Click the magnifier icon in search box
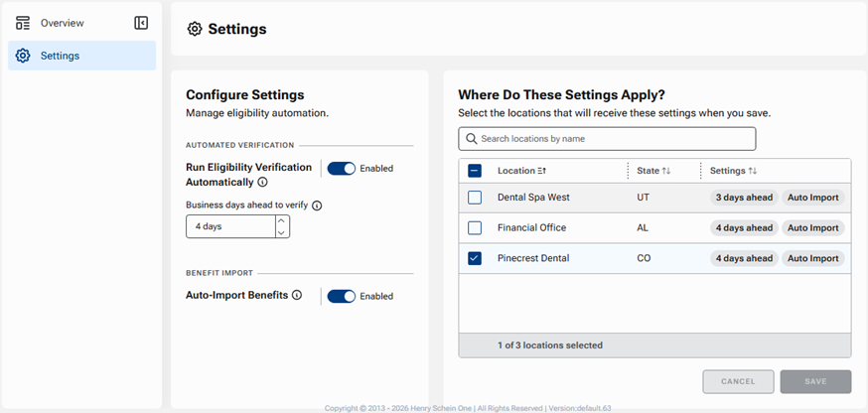The image size is (868, 413). pos(472,138)
